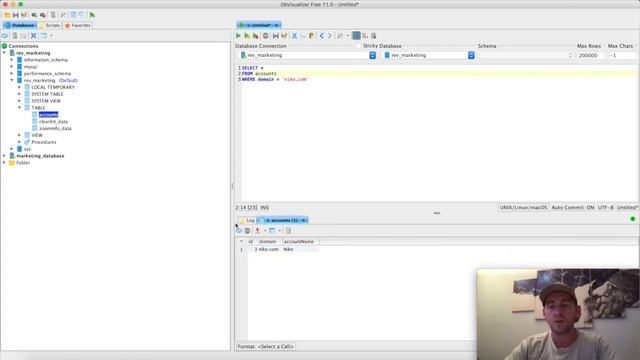
Task: Click the green status indicator beside result tabs
Action: [633, 219]
